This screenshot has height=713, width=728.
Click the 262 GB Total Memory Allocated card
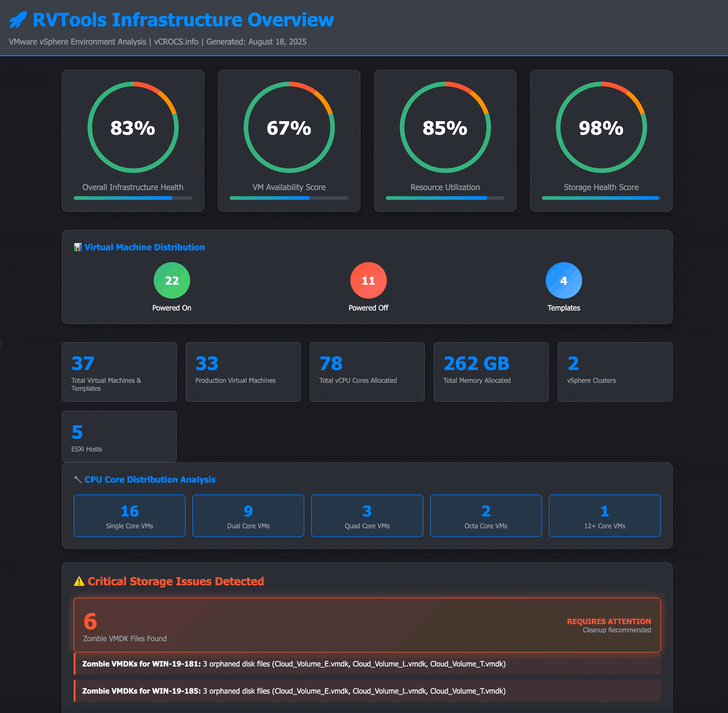tap(491, 372)
